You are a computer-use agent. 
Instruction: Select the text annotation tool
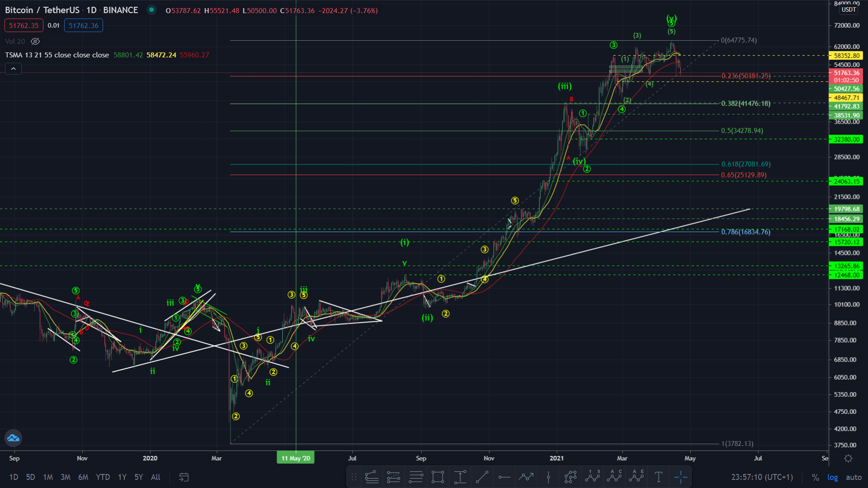659,477
